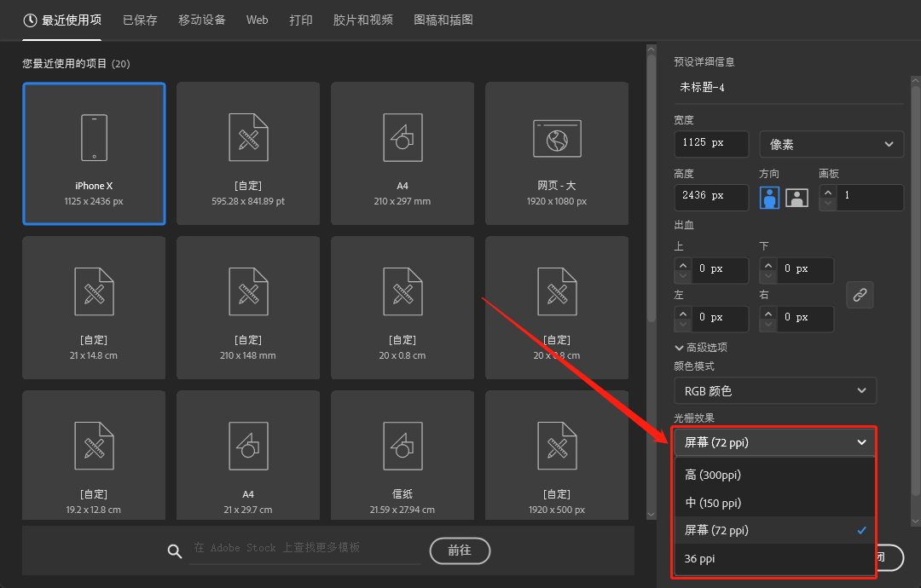
Task: Select the 19.2 x 12.8 cm custom preset
Action: point(94,455)
